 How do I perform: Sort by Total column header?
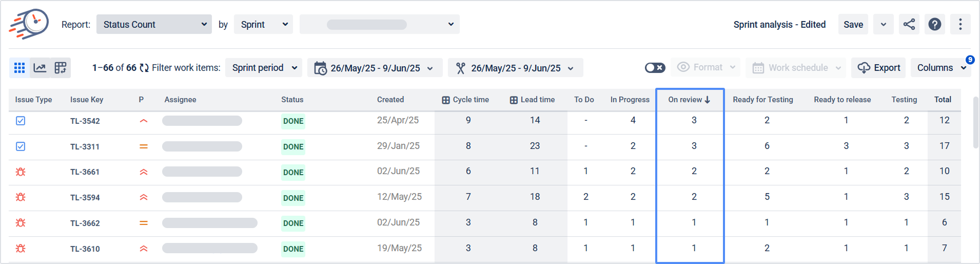[x=943, y=100]
